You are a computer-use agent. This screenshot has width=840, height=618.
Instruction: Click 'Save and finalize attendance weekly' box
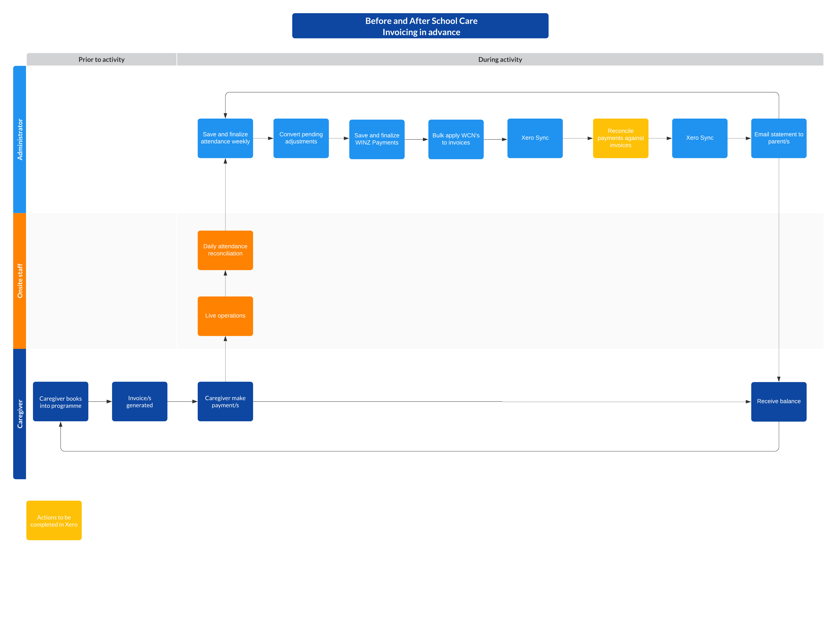point(225,138)
